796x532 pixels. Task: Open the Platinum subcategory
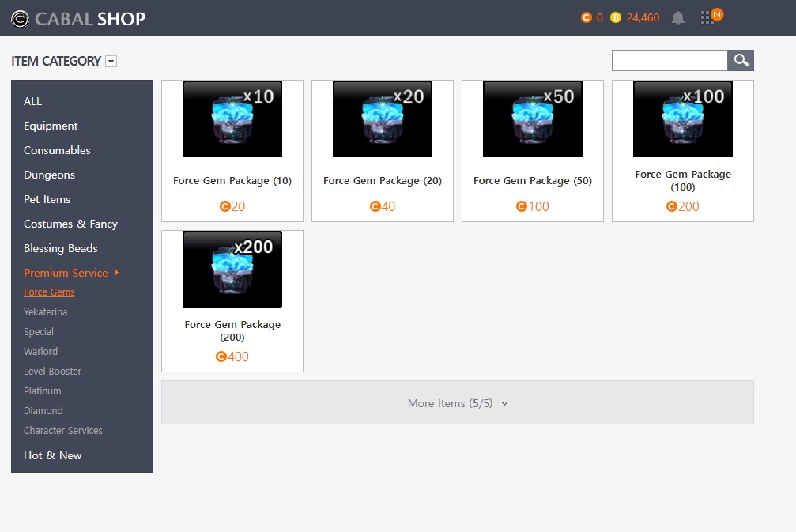[x=42, y=391]
